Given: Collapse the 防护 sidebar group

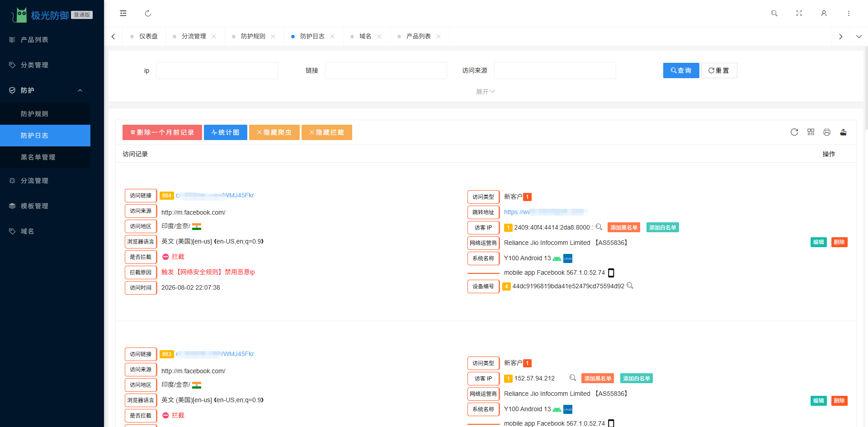Looking at the screenshot, I should pos(45,90).
